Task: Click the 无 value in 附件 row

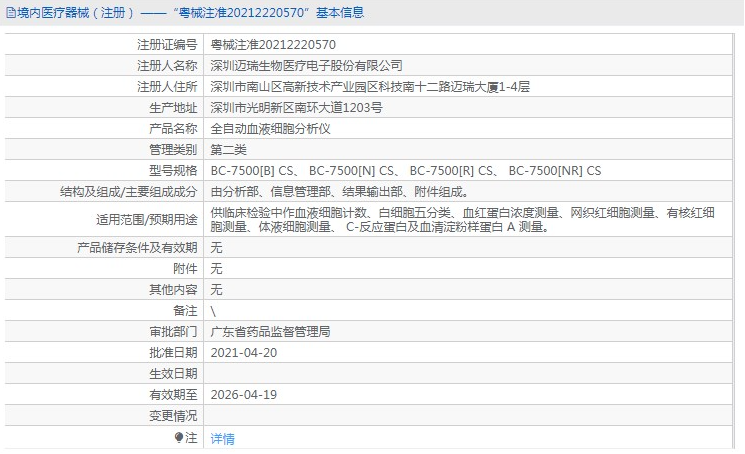Action: point(216,269)
